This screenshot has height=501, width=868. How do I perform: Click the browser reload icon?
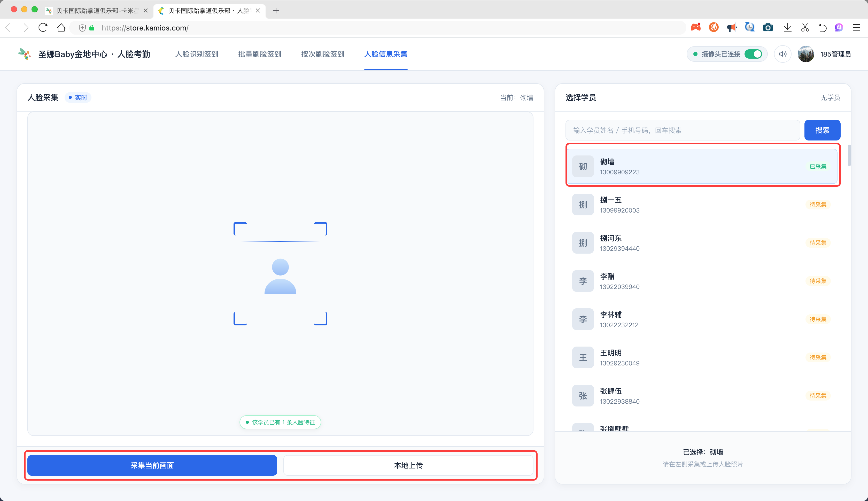[43, 28]
